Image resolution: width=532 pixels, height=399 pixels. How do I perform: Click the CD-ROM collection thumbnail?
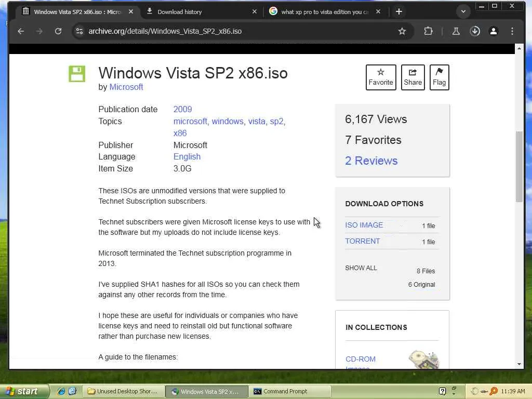click(x=424, y=360)
